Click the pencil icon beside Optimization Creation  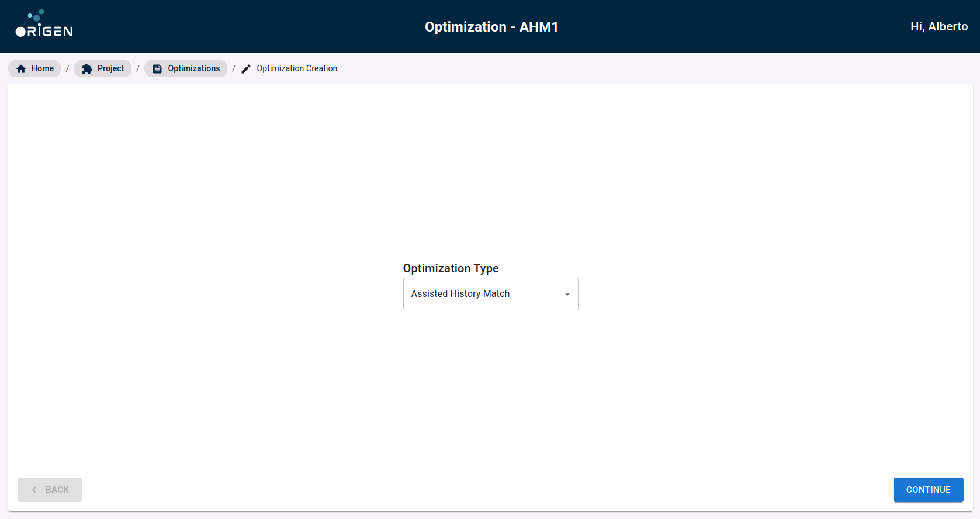[x=246, y=69]
